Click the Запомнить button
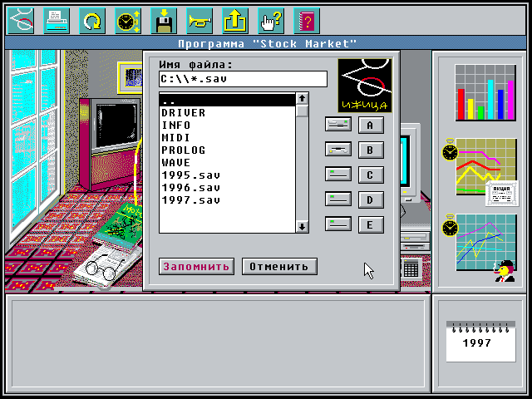This screenshot has width=532, height=399. coord(196,266)
